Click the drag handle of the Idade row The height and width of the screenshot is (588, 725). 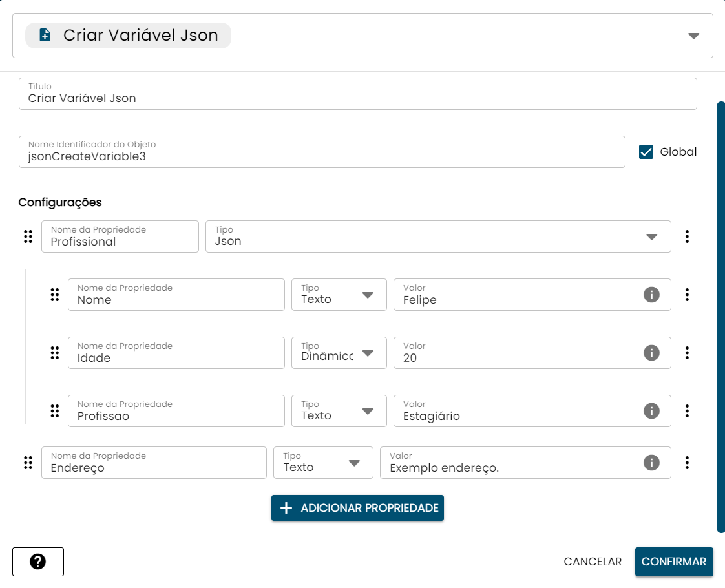point(55,353)
